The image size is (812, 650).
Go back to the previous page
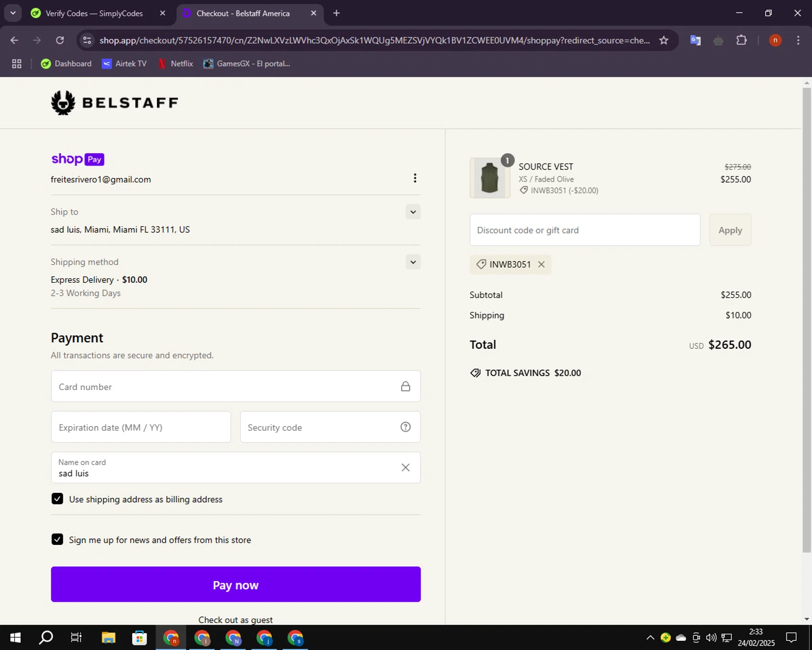15,40
